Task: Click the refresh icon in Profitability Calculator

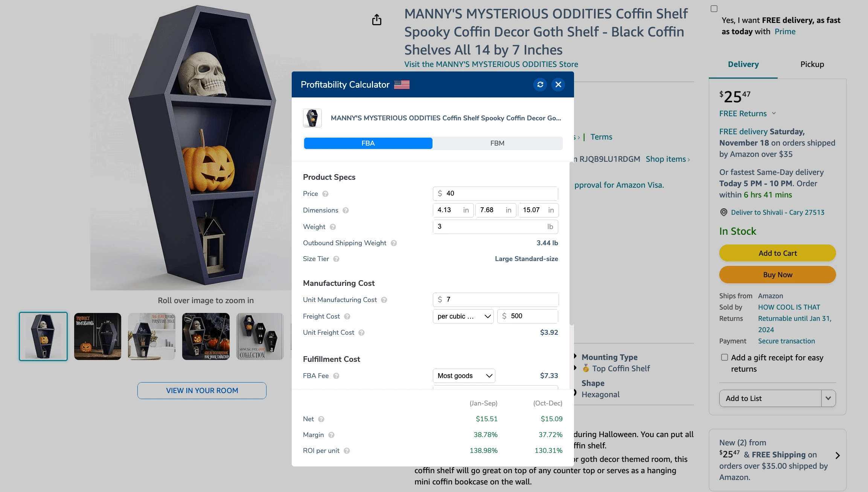Action: click(540, 85)
